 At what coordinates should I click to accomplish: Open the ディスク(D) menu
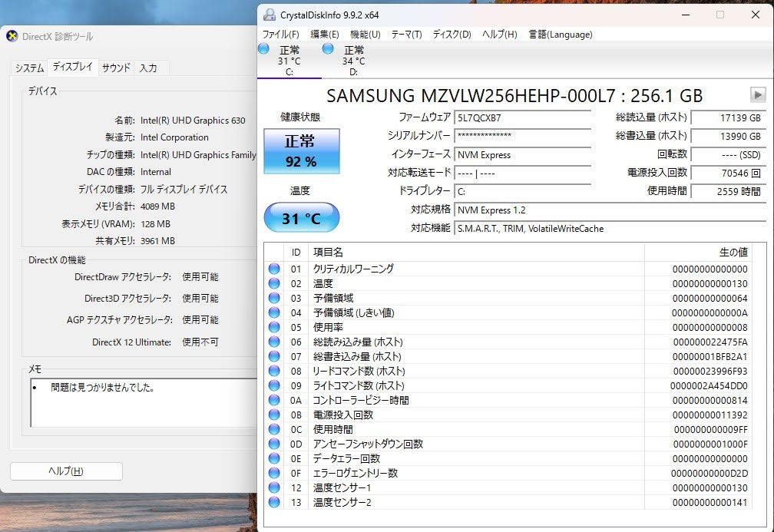click(x=451, y=34)
